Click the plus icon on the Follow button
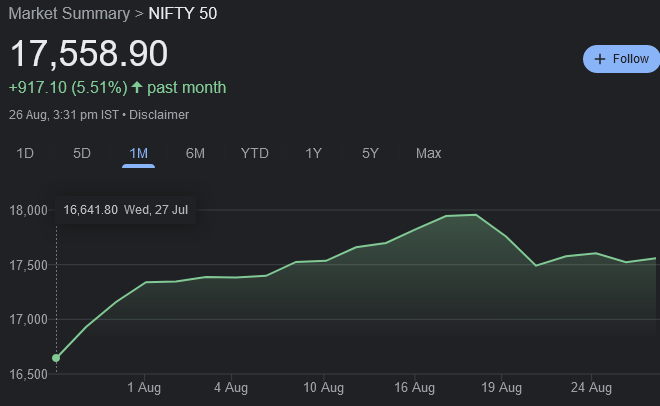The height and width of the screenshot is (406, 660). coord(600,59)
